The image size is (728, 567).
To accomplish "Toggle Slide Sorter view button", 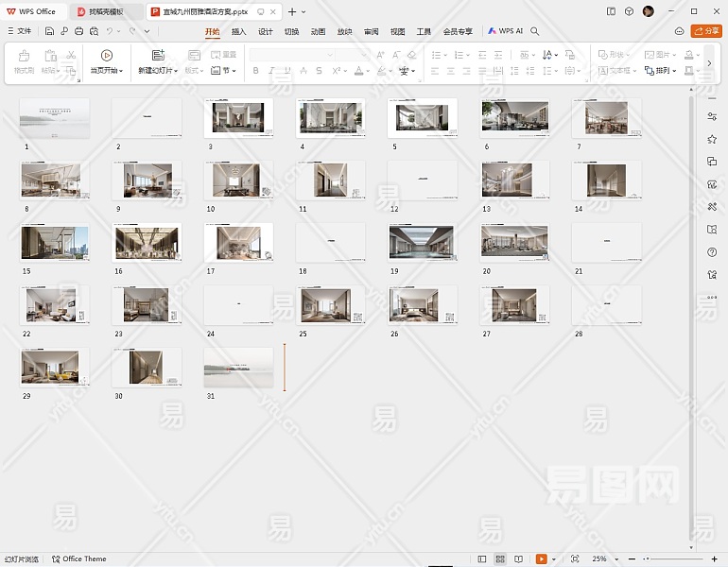I will (500, 559).
